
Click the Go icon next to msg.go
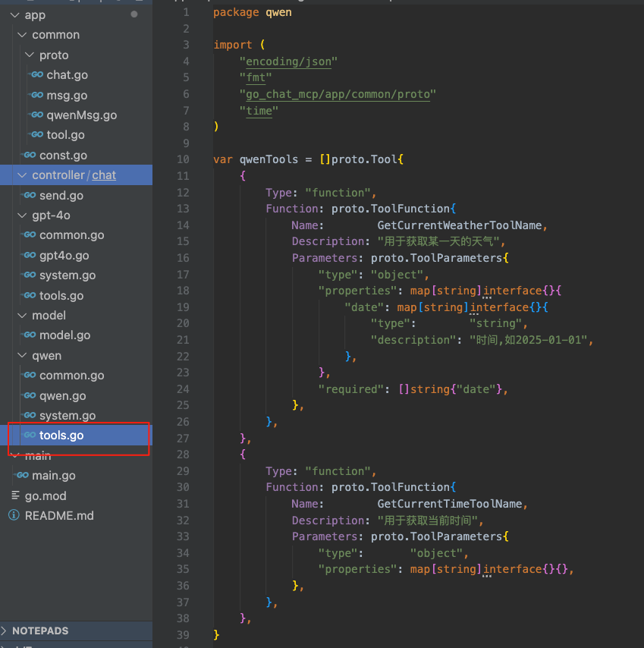[36, 96]
